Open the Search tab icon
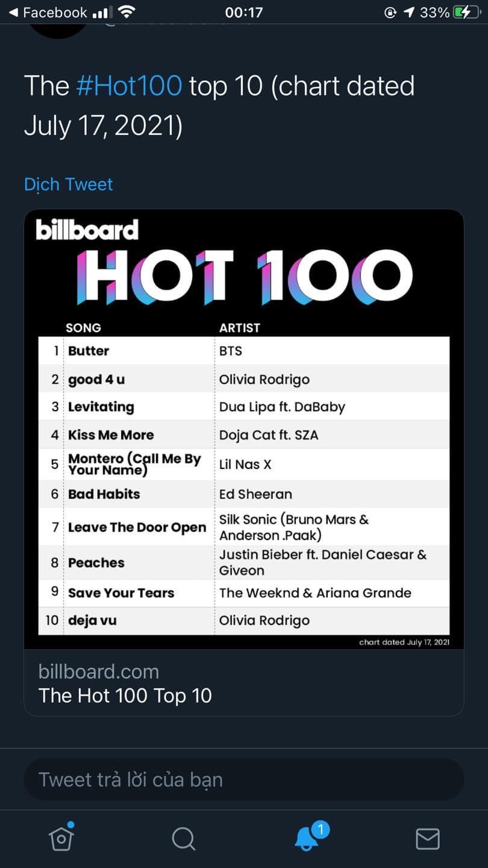 pos(183,838)
